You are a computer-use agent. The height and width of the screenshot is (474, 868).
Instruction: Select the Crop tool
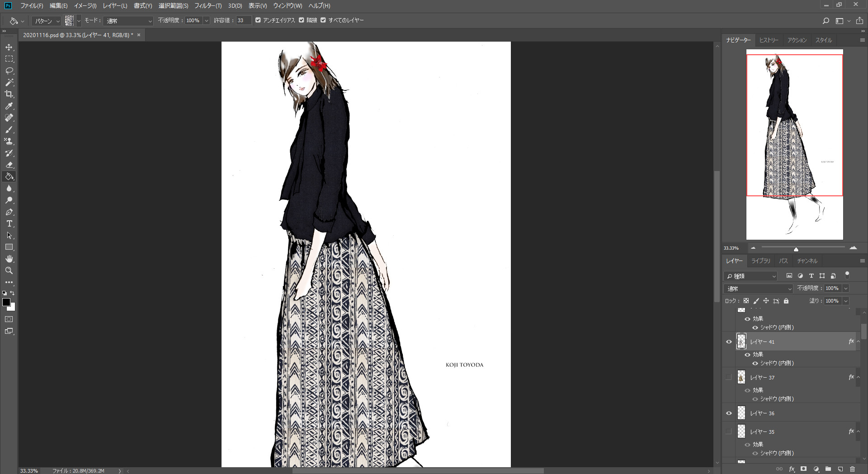[x=9, y=94]
